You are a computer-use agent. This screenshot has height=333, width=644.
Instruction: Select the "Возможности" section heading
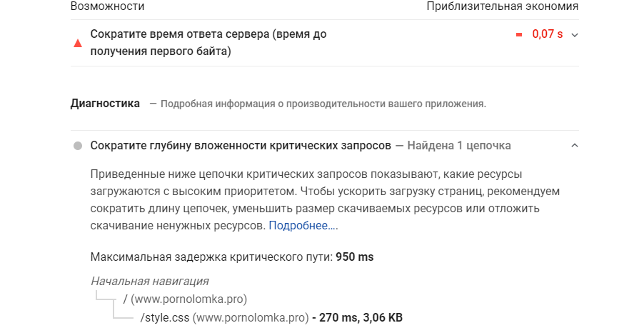point(107,6)
